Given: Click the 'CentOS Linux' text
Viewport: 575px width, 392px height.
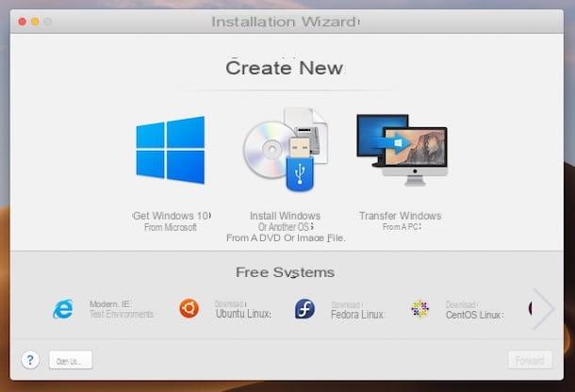Looking at the screenshot, I should [474, 315].
